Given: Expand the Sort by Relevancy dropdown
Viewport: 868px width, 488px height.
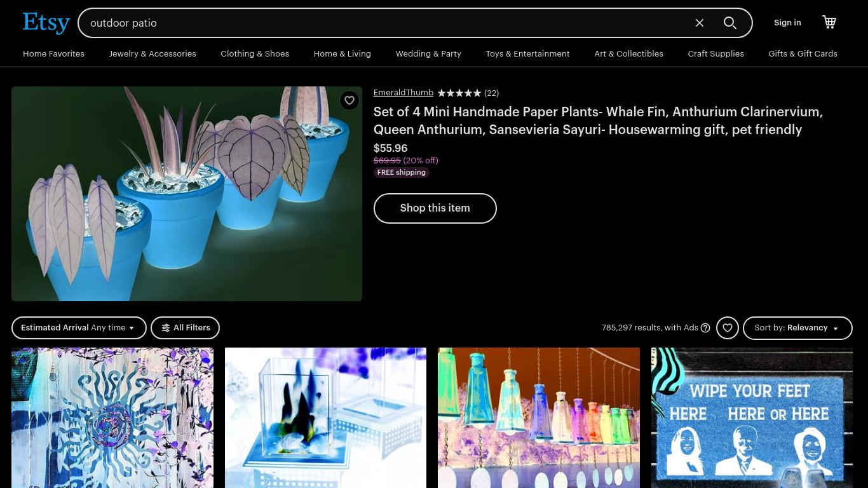Looking at the screenshot, I should point(797,328).
